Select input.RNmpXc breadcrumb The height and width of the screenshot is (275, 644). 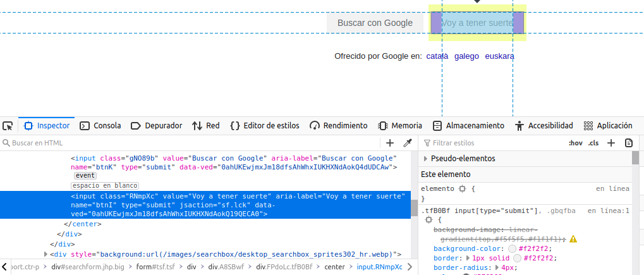379,267
